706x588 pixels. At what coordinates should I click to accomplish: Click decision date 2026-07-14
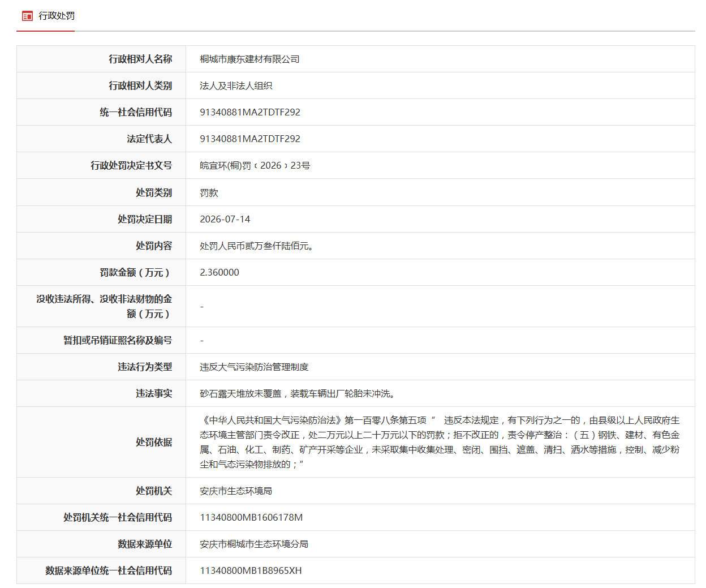tap(225, 219)
